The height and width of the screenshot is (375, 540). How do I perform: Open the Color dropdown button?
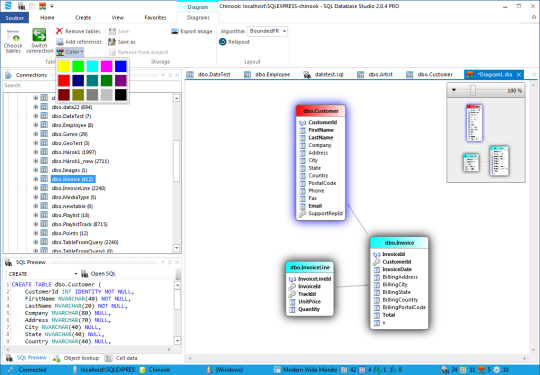click(x=70, y=52)
